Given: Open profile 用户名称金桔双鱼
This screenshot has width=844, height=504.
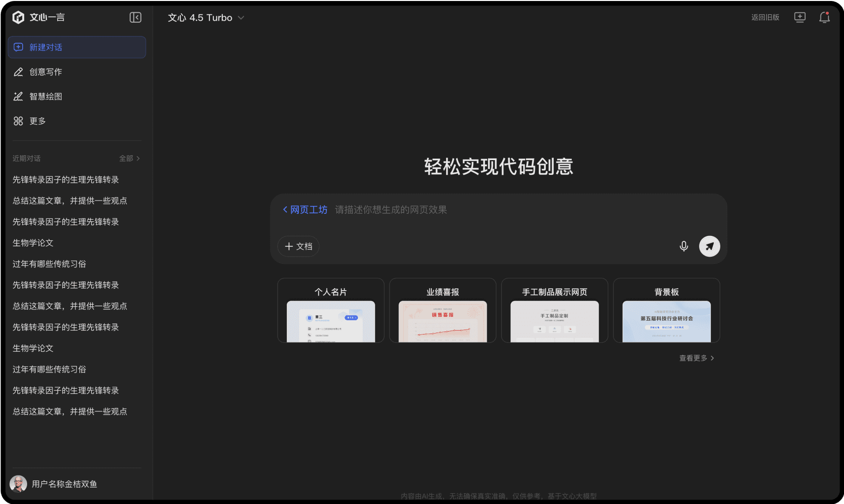Looking at the screenshot, I should (65, 484).
